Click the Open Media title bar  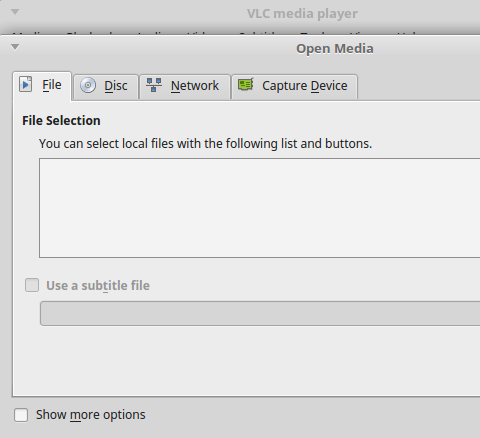point(240,49)
